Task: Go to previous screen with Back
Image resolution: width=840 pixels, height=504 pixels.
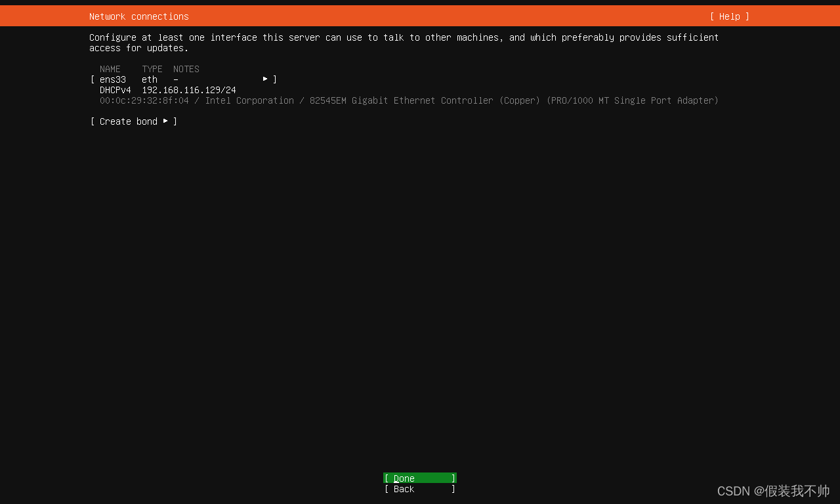Action: click(x=420, y=489)
